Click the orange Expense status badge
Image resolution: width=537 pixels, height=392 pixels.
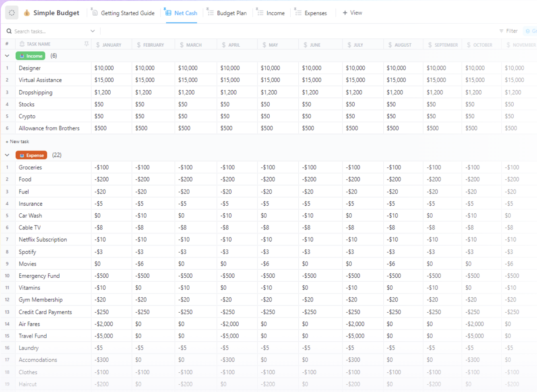click(31, 155)
